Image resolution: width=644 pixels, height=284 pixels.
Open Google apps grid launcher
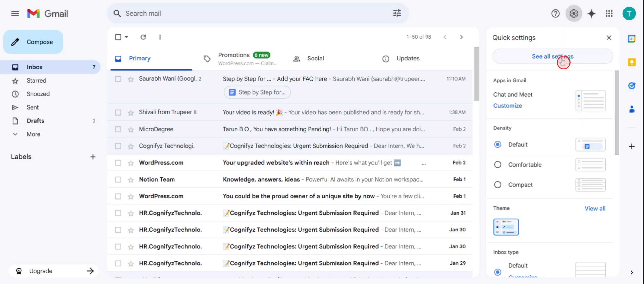pos(609,14)
